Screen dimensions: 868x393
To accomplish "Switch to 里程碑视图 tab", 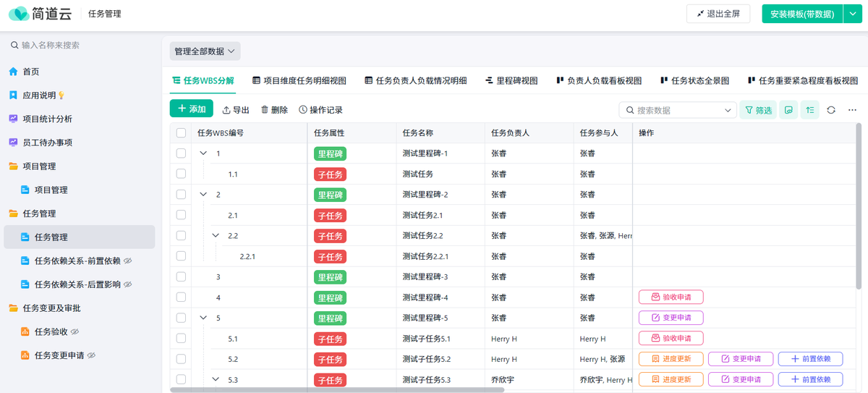I will click(511, 81).
